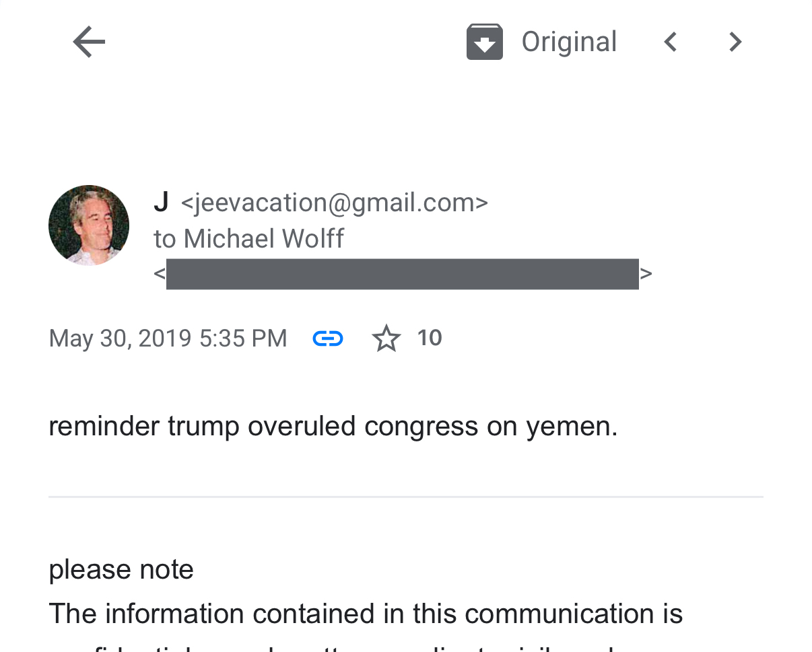This screenshot has width=812, height=652.
Task: Click the recipient line 'to Michael Wolff'
Action: click(x=248, y=239)
